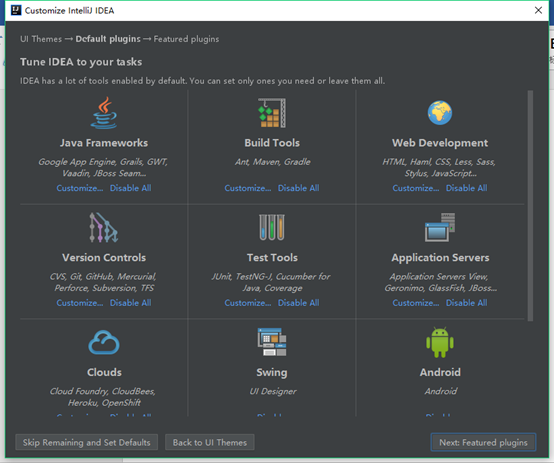Image resolution: width=554 pixels, height=463 pixels.
Task: Click 'Tune IDEA to your tasks' title
Action: coord(81,62)
